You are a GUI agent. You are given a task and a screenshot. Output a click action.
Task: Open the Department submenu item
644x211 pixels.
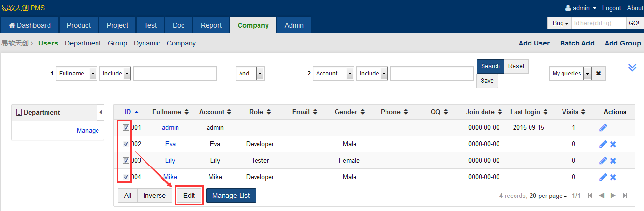(x=83, y=43)
